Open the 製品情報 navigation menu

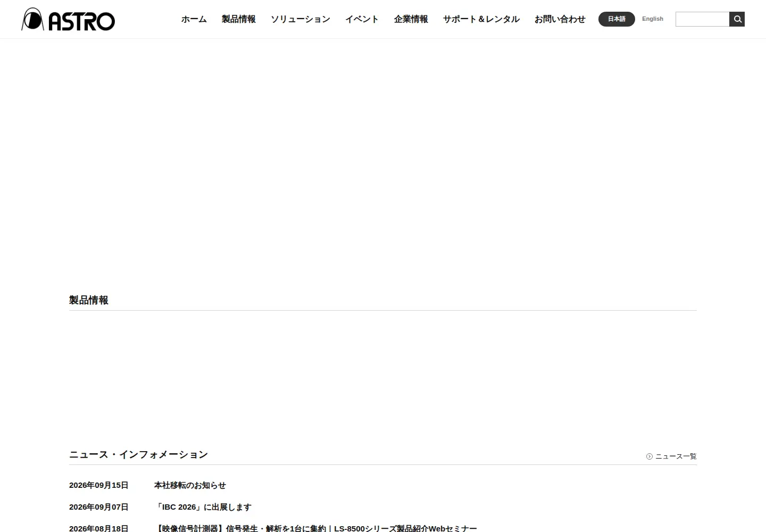click(x=239, y=19)
